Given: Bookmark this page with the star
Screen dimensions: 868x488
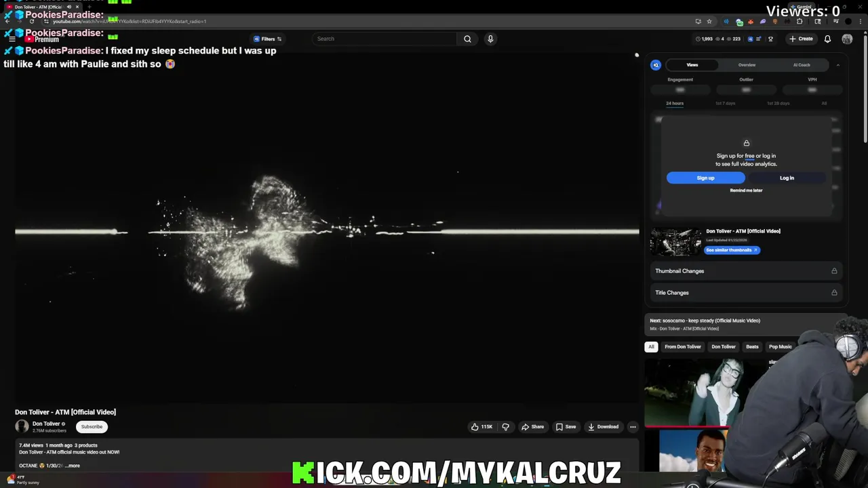Looking at the screenshot, I should (x=709, y=21).
